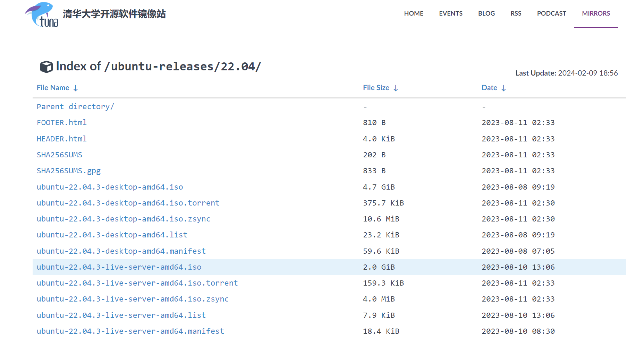The width and height of the screenshot is (644, 357).
Task: Download the live-server-amd64.iso.torrent file
Action: click(137, 283)
